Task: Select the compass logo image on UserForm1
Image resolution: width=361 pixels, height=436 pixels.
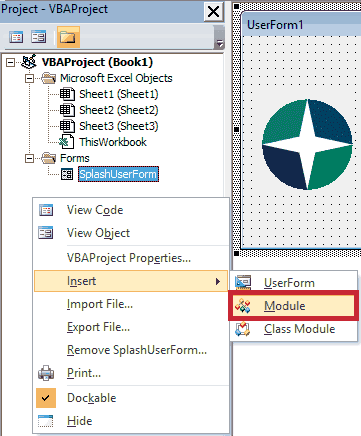Action: coord(307,144)
